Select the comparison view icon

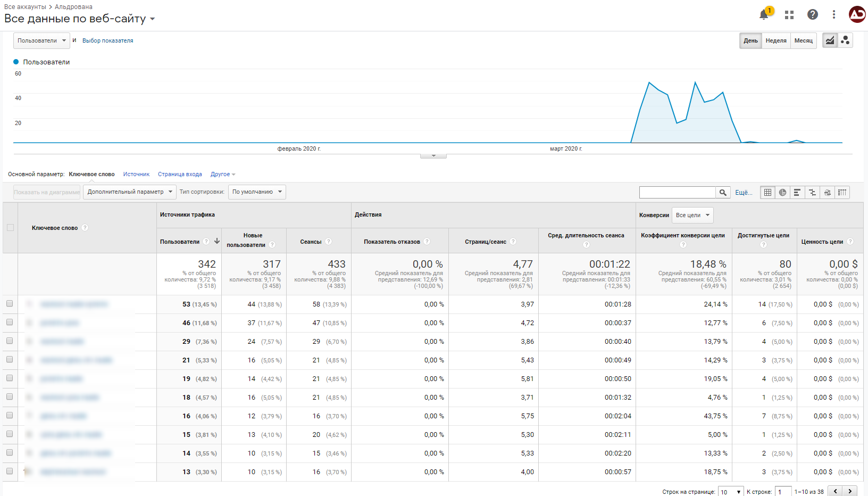click(x=812, y=193)
